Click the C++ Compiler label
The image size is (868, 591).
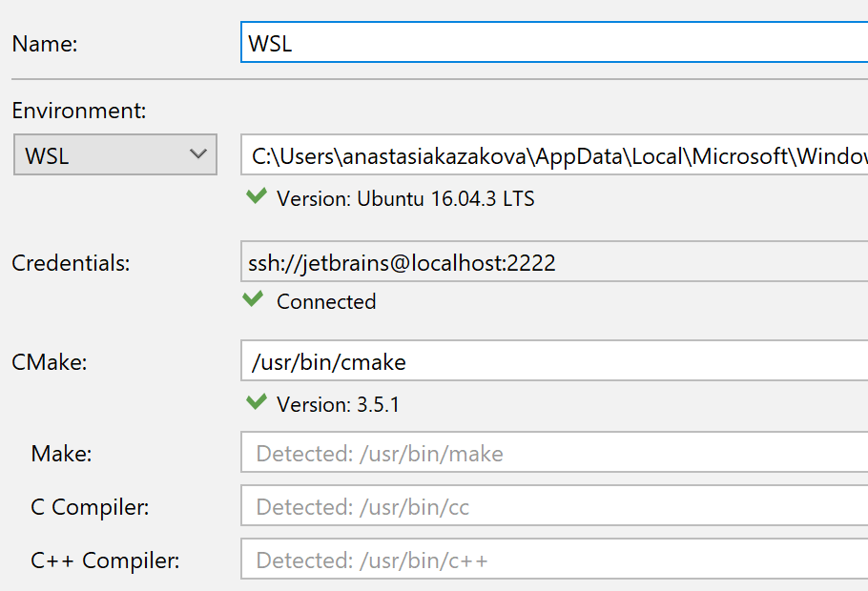point(105,560)
